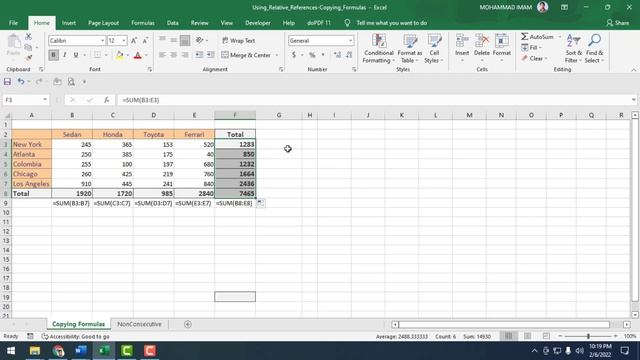Viewport: 640px width, 360px height.
Task: Toggle Bold formatting
Action: 53,55
